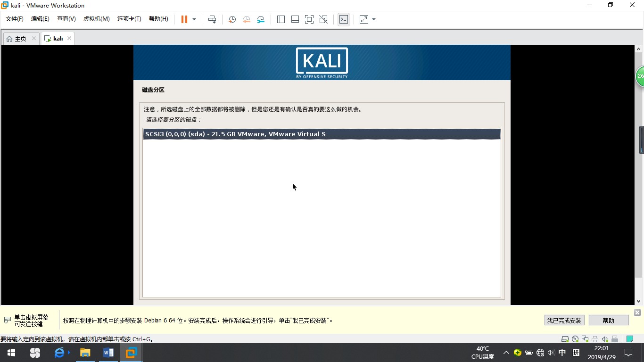The width and height of the screenshot is (644, 362).
Task: Click the VMware Workstation taskbar icon
Action: coord(131,353)
